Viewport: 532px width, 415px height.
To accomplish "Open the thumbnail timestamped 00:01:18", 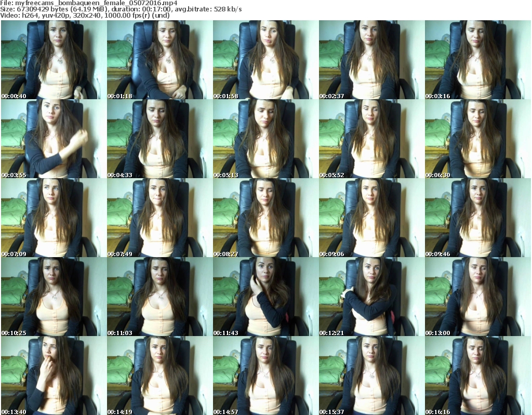I will click(160, 60).
